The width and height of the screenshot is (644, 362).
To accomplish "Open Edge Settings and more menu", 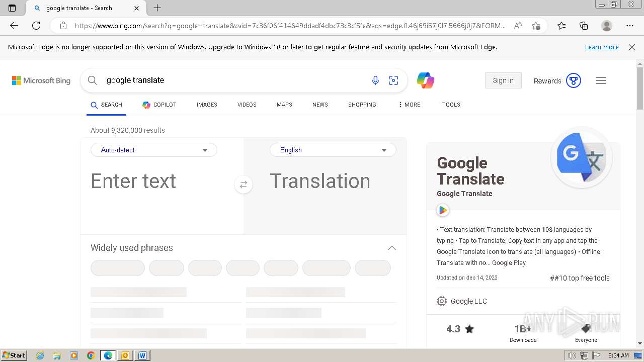I will pos(630,26).
